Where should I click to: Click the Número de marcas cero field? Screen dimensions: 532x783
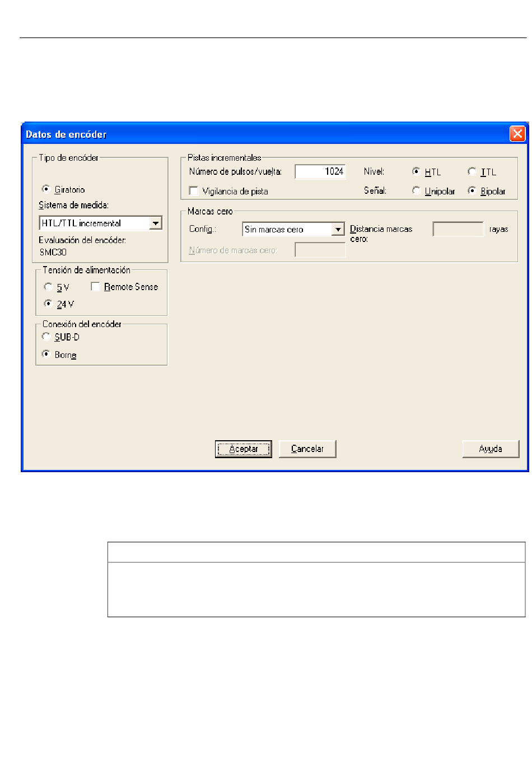point(320,250)
